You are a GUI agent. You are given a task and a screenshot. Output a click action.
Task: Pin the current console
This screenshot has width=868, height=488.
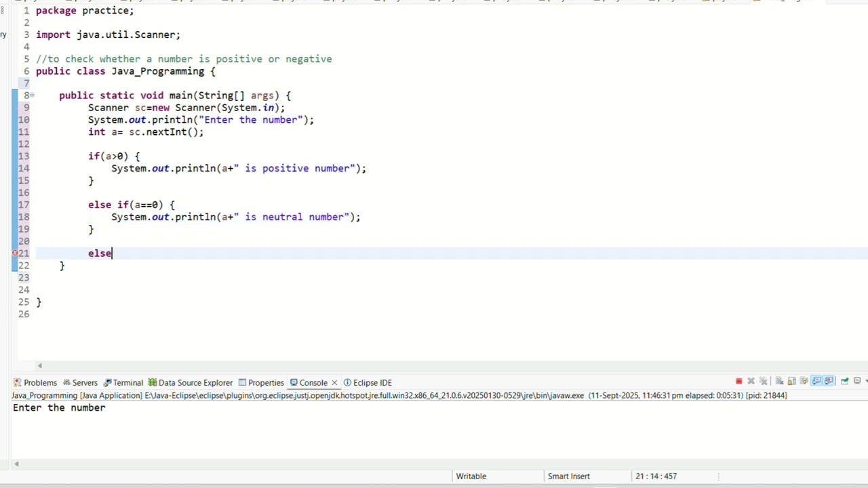(x=845, y=381)
